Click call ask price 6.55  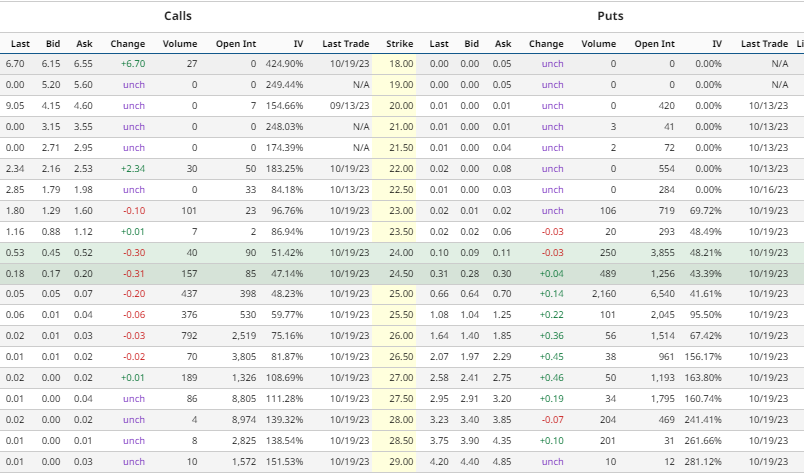point(83,64)
